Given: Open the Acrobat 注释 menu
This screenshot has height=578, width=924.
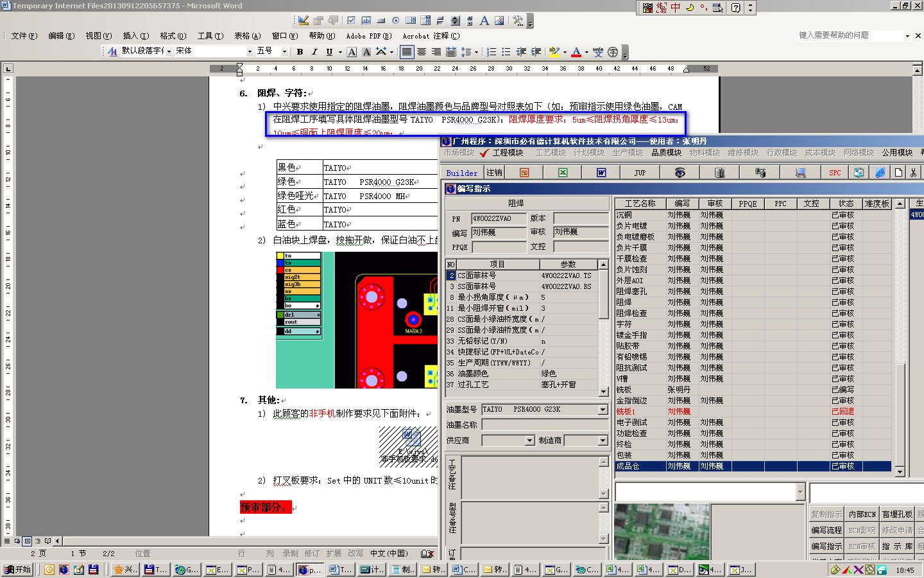Looking at the screenshot, I should click(x=431, y=36).
